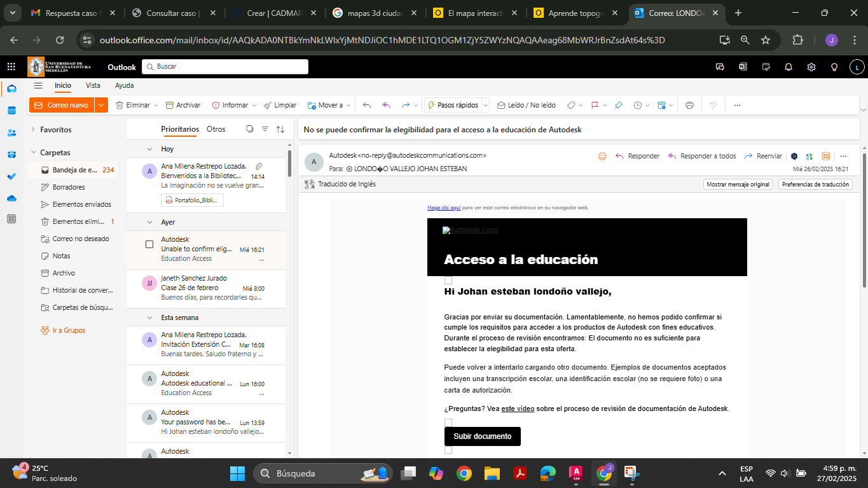Open the People icon in left rail
The image size is (868, 488).
tap(11, 133)
